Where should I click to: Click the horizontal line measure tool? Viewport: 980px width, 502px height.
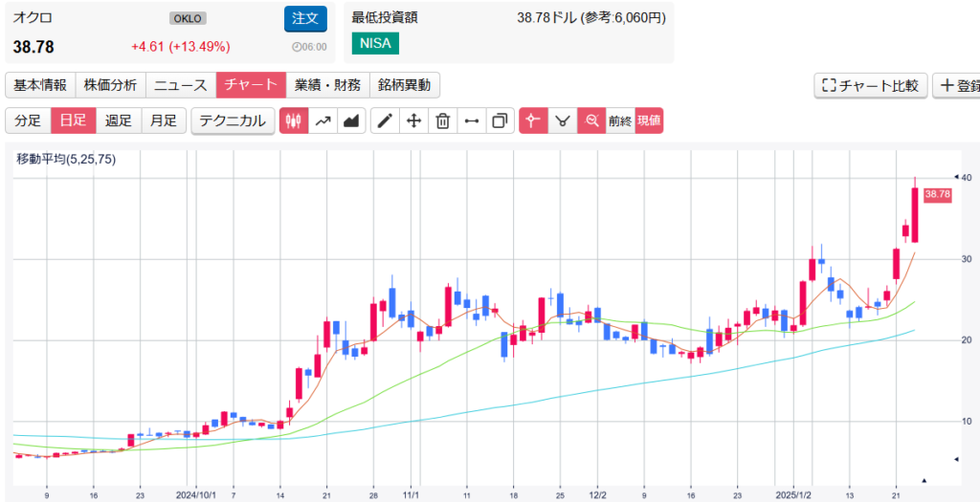(471, 121)
